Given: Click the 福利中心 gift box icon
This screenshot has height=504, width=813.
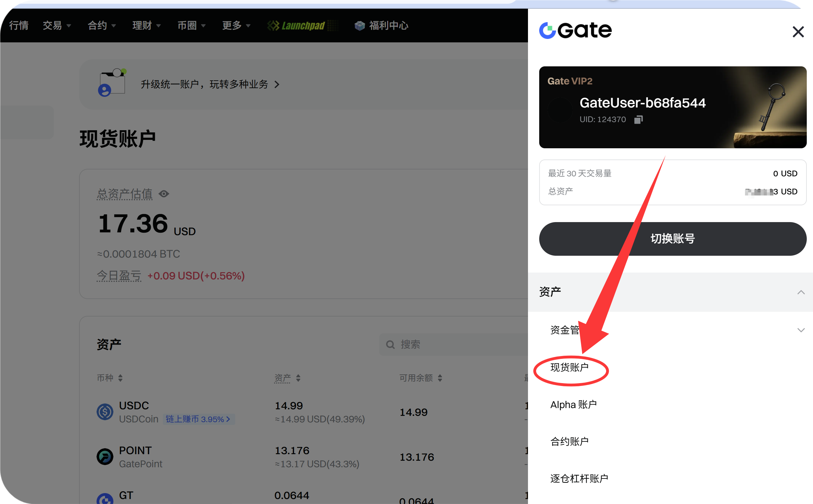Looking at the screenshot, I should tap(359, 25).
